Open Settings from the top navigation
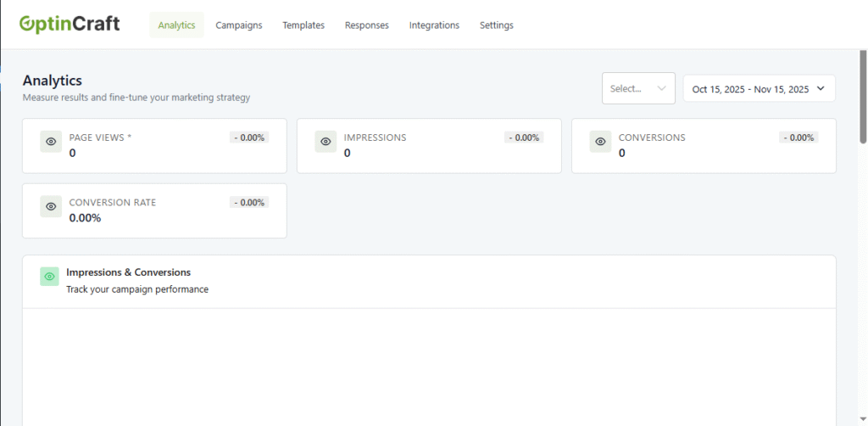Screen dimensions: 868x426 point(497,25)
